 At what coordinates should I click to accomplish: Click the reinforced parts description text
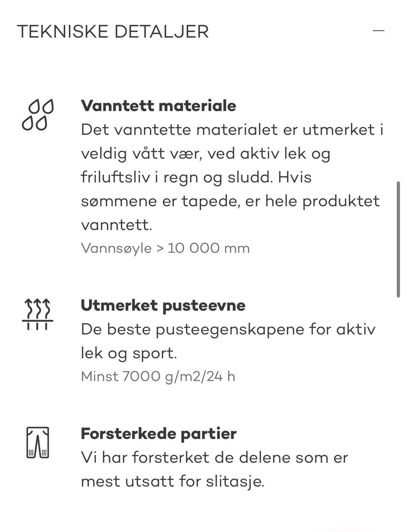pos(214,469)
